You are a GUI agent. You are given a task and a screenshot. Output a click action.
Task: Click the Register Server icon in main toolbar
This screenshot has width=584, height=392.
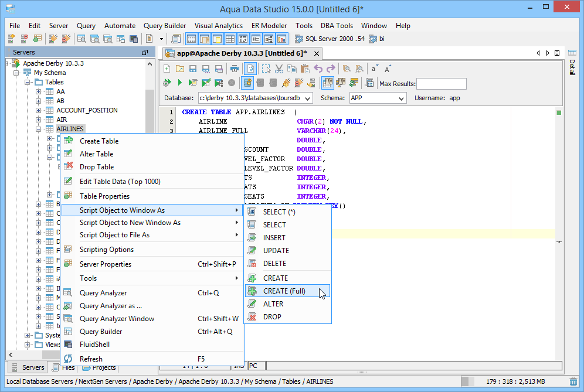11,38
